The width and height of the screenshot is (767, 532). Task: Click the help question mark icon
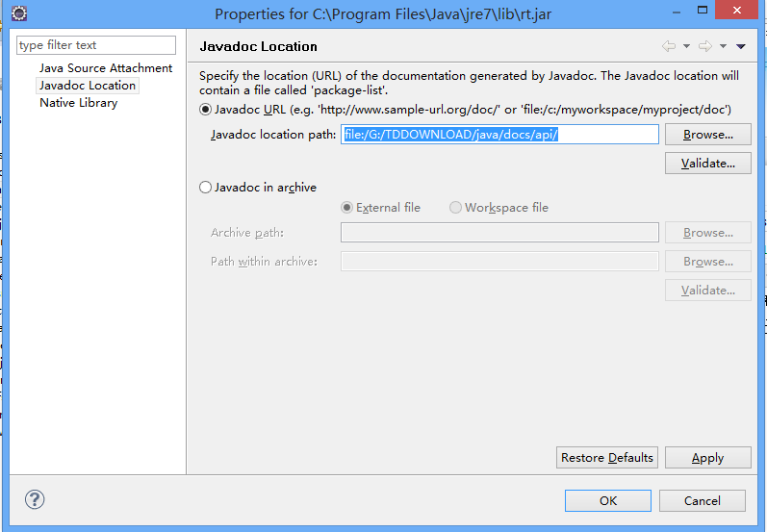tap(35, 499)
